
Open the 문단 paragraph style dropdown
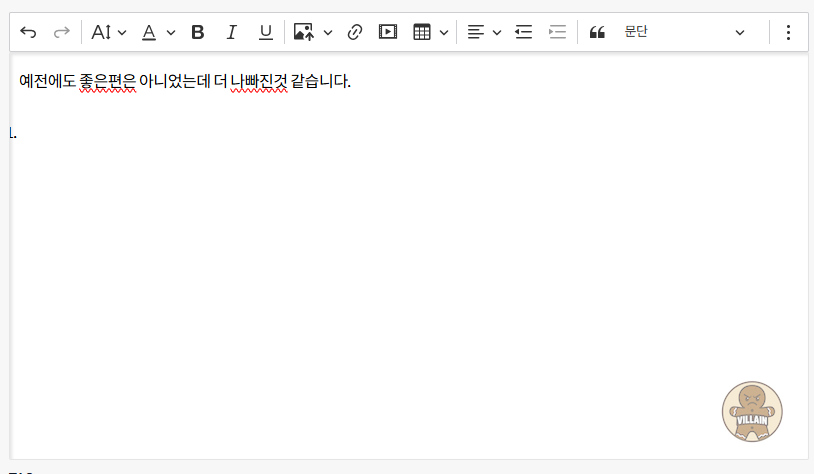click(x=684, y=33)
